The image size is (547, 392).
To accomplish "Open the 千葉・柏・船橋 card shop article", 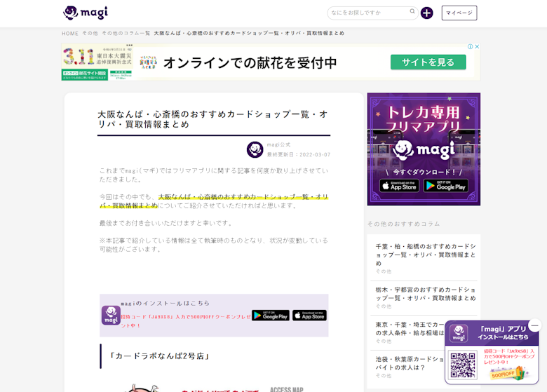I will 425,255.
